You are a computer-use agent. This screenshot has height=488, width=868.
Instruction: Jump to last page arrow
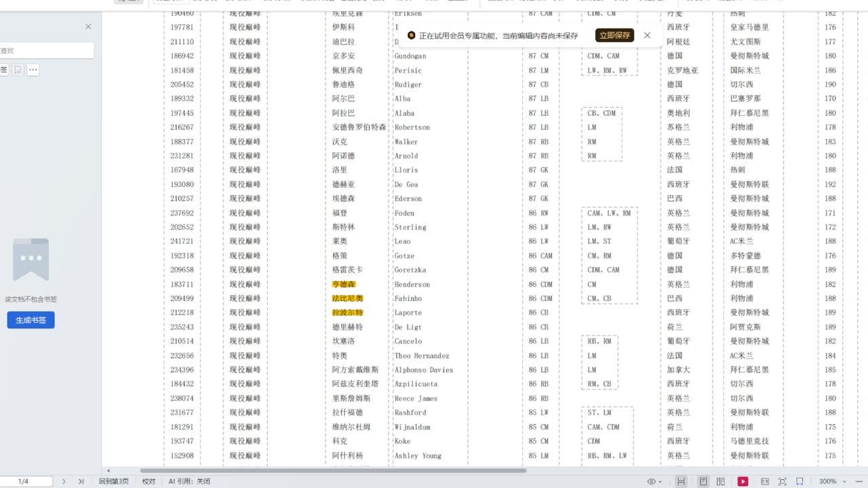coord(81,481)
